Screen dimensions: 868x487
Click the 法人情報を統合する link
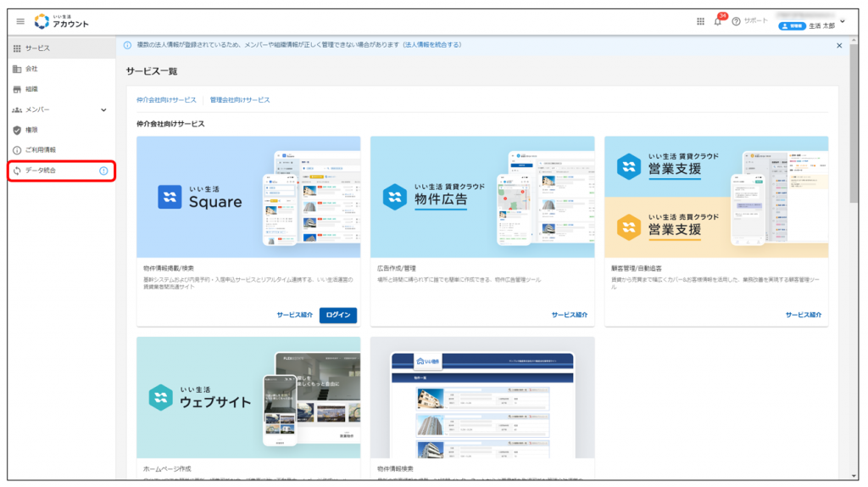pos(431,45)
